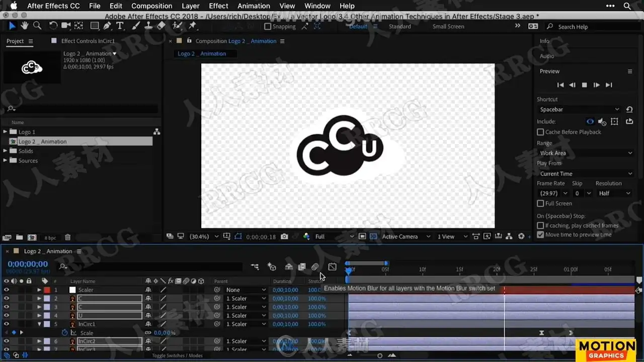This screenshot has width=644, height=362.
Task: Click the InCirc1 layer label color swatch
Action: point(47,324)
